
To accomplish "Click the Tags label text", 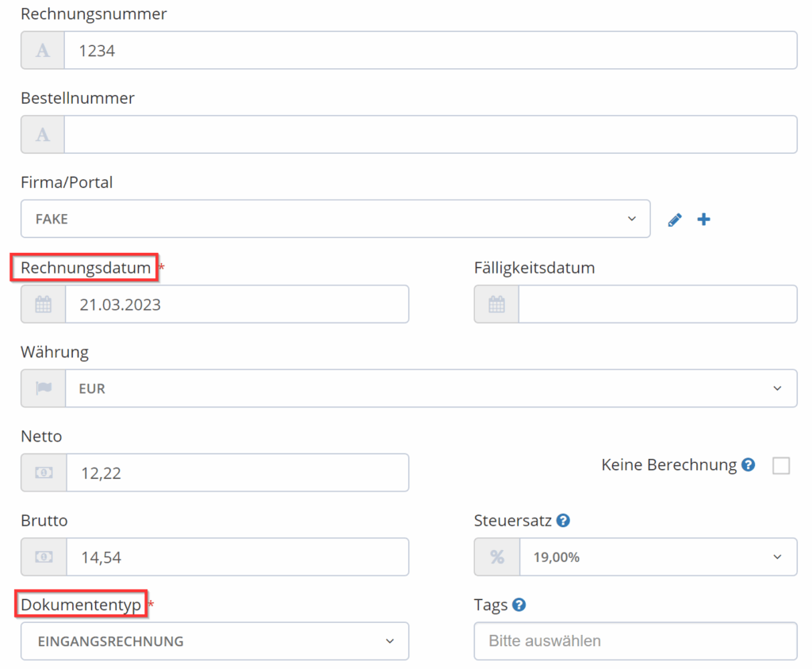I will pyautogui.click(x=491, y=605).
